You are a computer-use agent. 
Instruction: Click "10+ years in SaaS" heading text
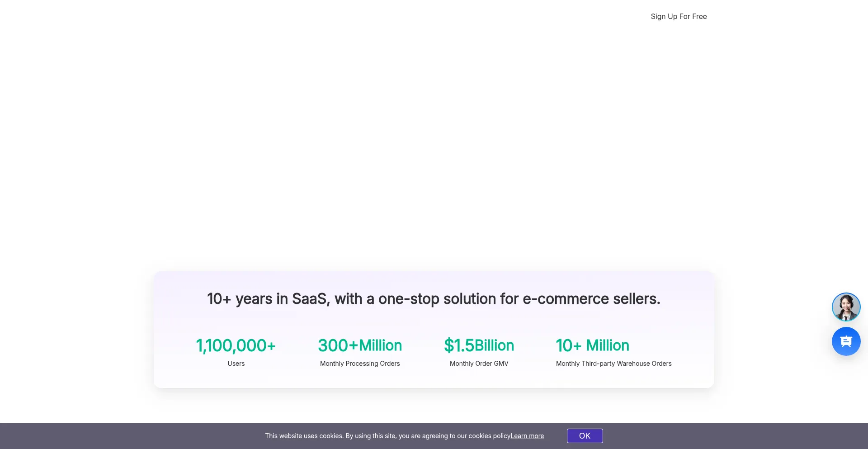tap(267, 299)
